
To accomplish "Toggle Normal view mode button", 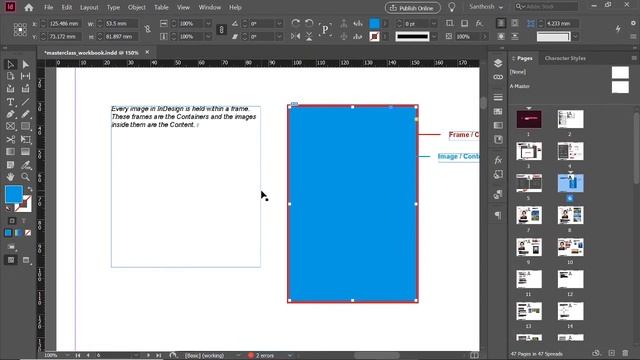I will [x=11, y=260].
